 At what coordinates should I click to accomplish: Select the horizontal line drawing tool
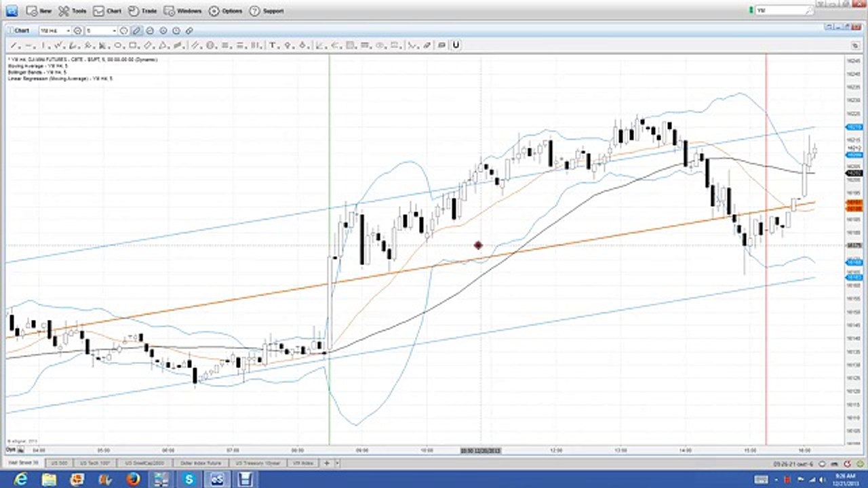(29, 45)
